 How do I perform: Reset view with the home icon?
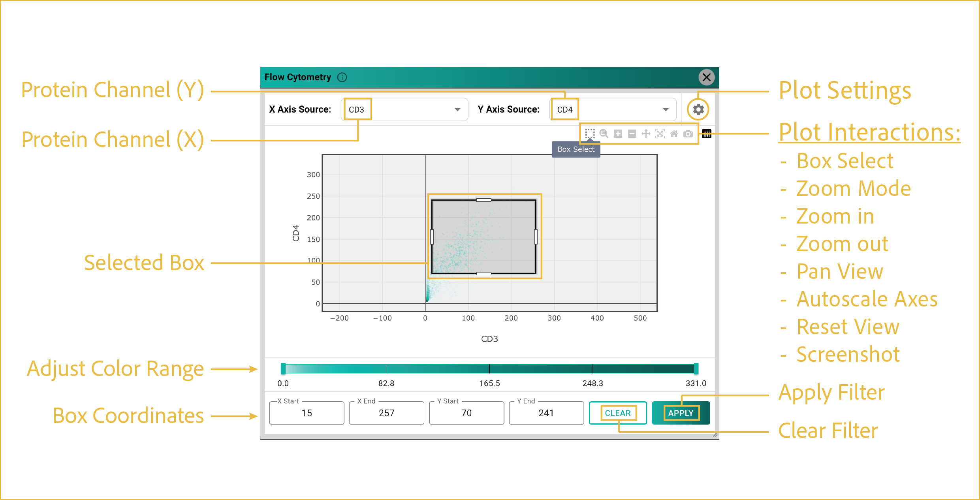[x=674, y=134]
